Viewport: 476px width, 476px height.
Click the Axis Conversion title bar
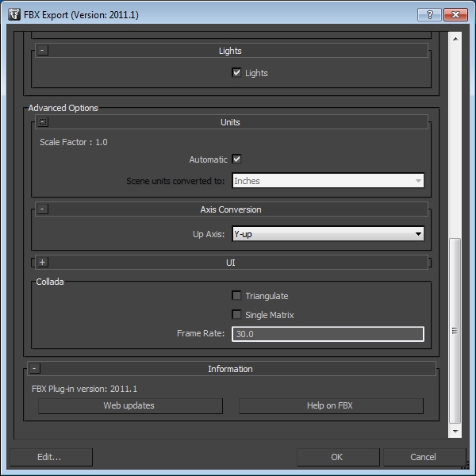(x=232, y=209)
